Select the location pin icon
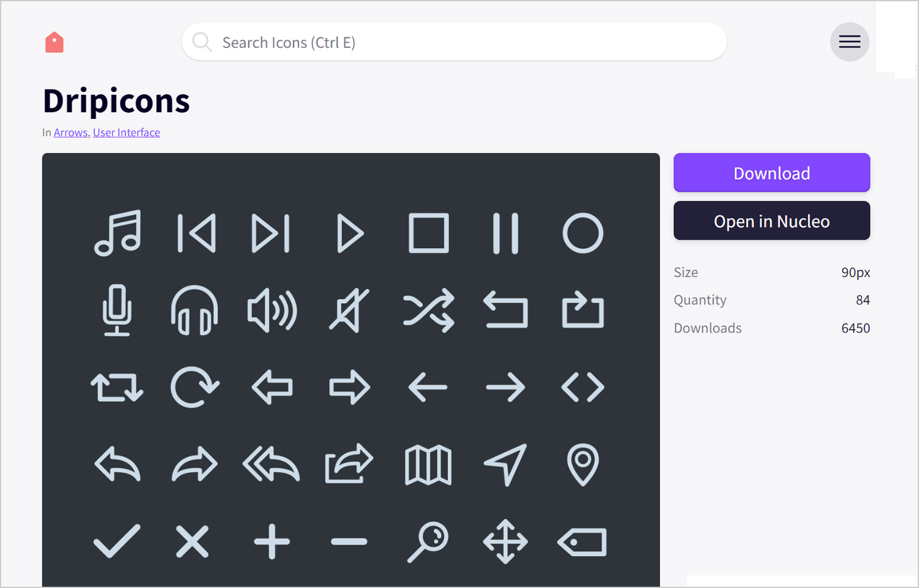Screen dimensions: 919x588 (583, 464)
